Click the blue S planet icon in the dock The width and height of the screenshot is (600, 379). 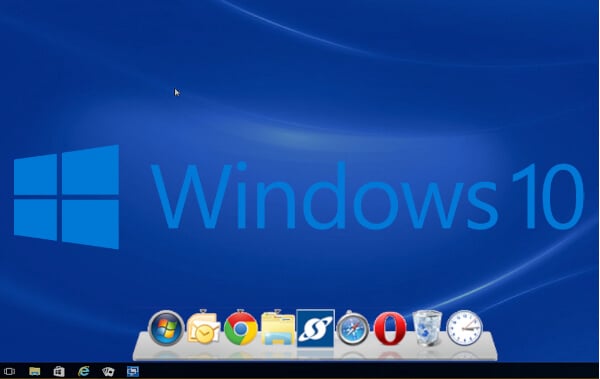click(315, 328)
